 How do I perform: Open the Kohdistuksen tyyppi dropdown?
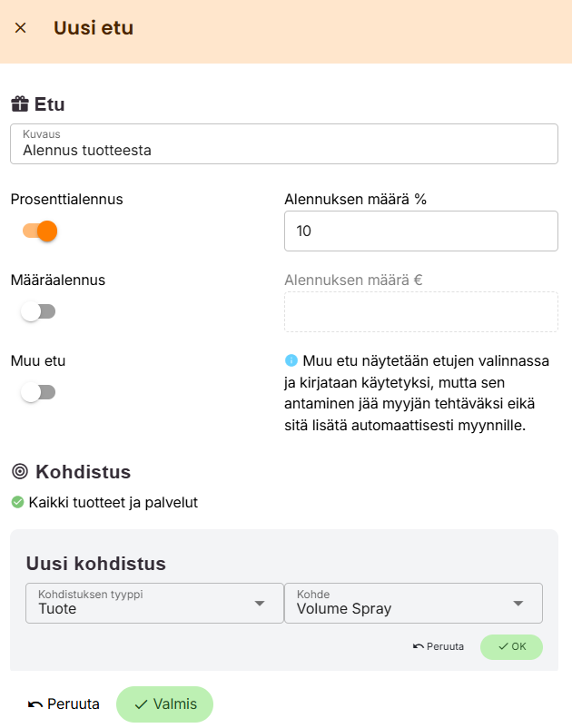pos(154,604)
